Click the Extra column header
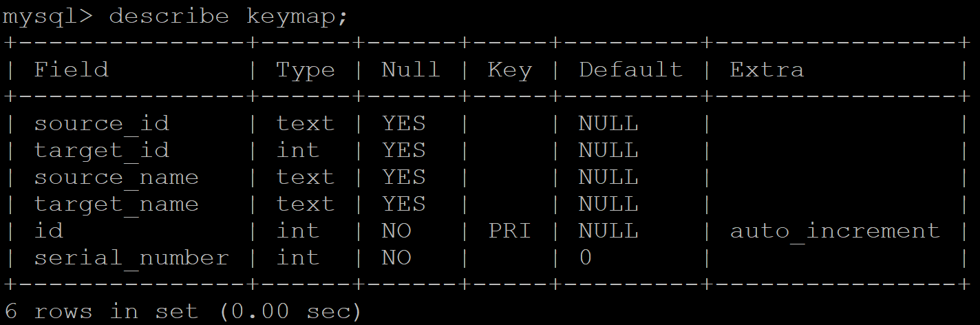Screen dimensions: 980x325 (x=767, y=70)
